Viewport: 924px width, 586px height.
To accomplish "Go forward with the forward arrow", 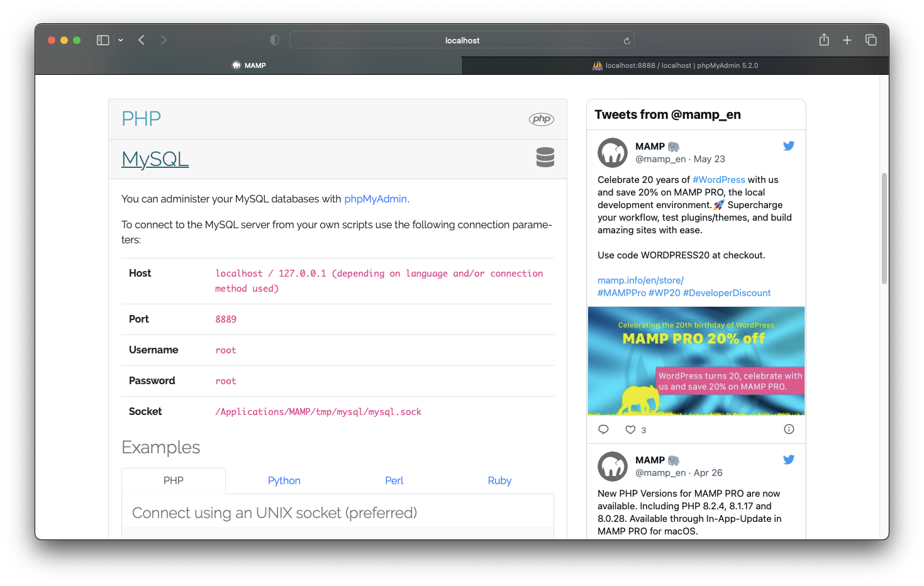I will [164, 40].
